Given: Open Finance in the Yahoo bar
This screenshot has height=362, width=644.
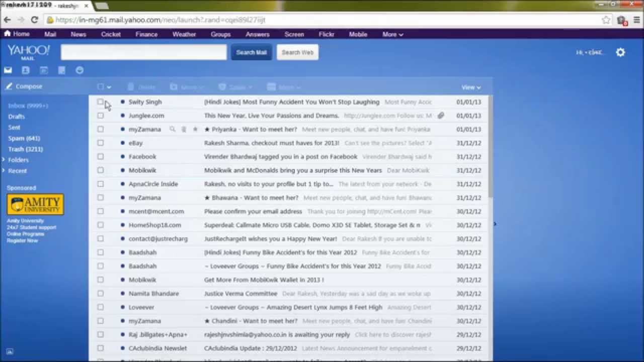Looking at the screenshot, I should coord(146,34).
